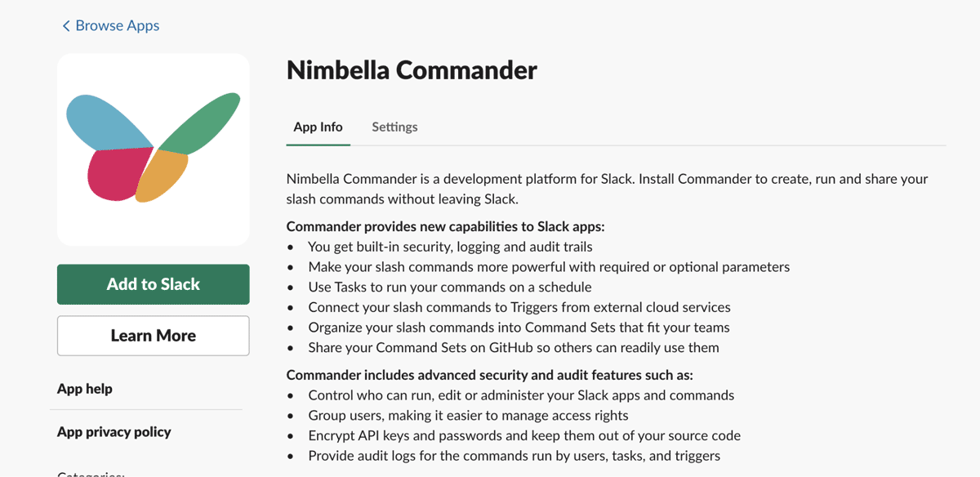The height and width of the screenshot is (477, 980).
Task: Click the back chevron beside Browse Apps
Action: (x=66, y=26)
